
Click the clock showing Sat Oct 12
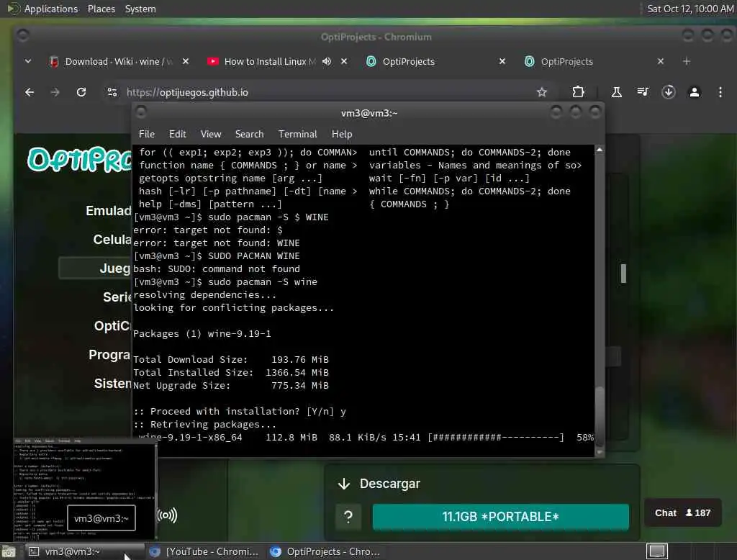coord(690,9)
